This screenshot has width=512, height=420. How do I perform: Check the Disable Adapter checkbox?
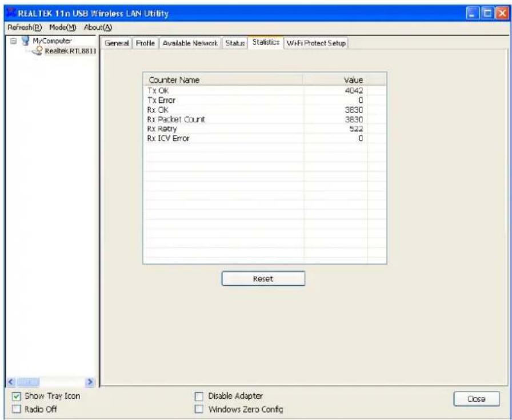(198, 397)
